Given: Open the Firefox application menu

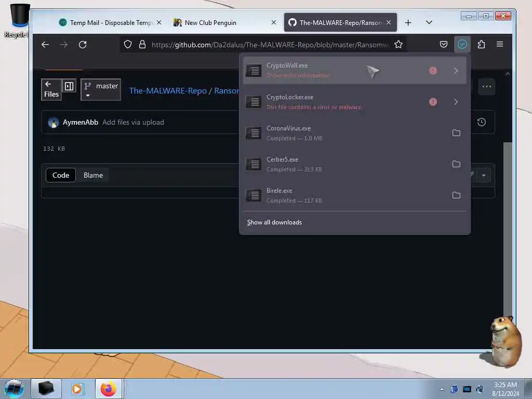Looking at the screenshot, I should point(499,45).
